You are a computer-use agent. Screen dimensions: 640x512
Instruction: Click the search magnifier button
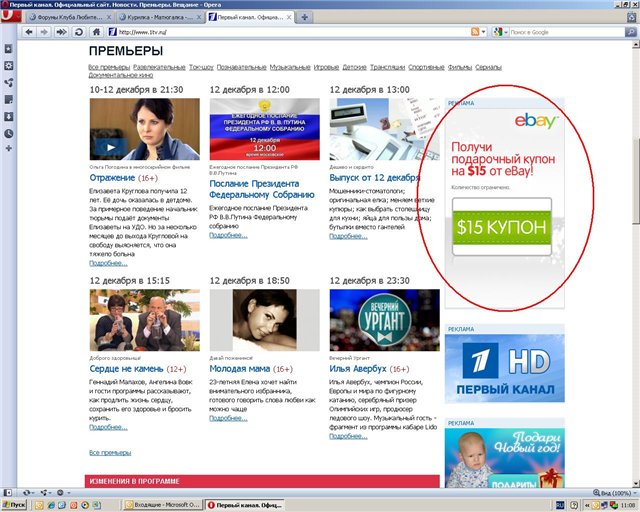tap(631, 32)
